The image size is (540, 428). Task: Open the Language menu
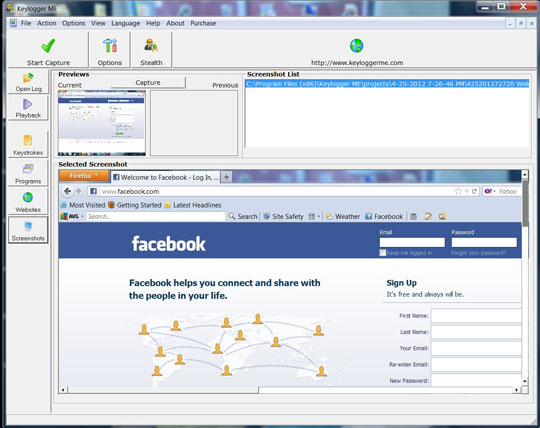(125, 23)
